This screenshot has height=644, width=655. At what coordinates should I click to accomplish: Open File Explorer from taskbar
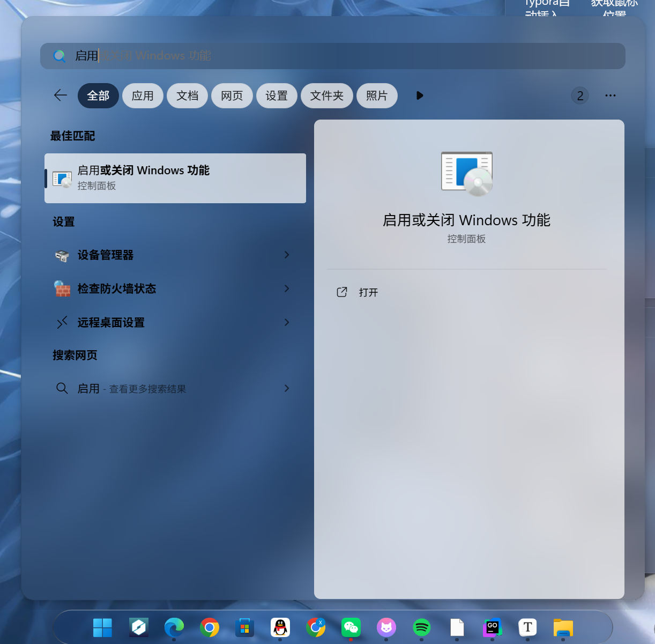[x=563, y=627]
